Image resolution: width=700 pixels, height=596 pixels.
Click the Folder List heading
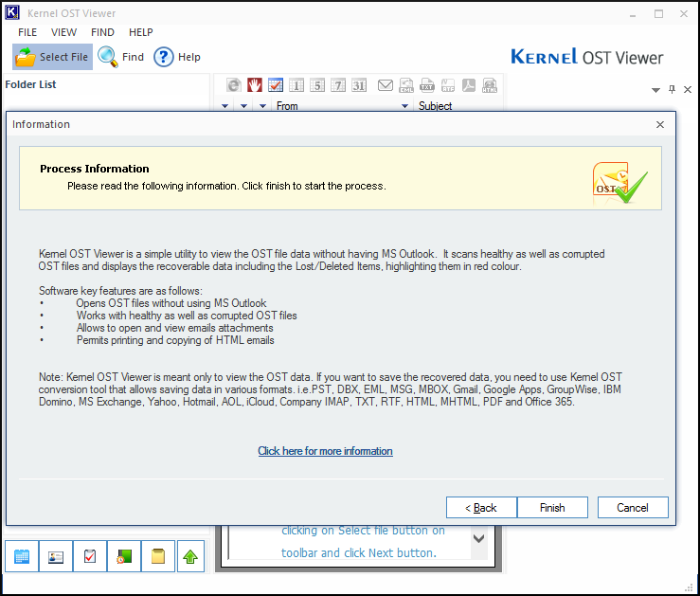click(30, 84)
